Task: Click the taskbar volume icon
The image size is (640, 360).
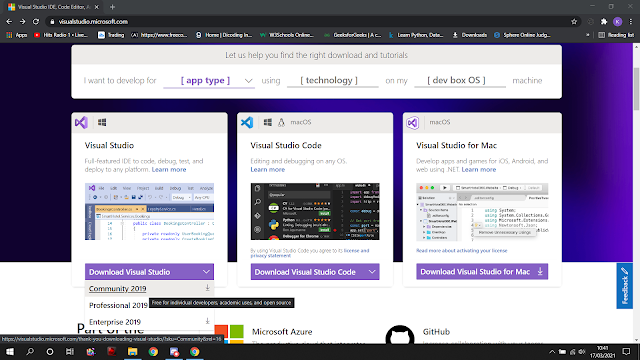Action: [x=582, y=352]
